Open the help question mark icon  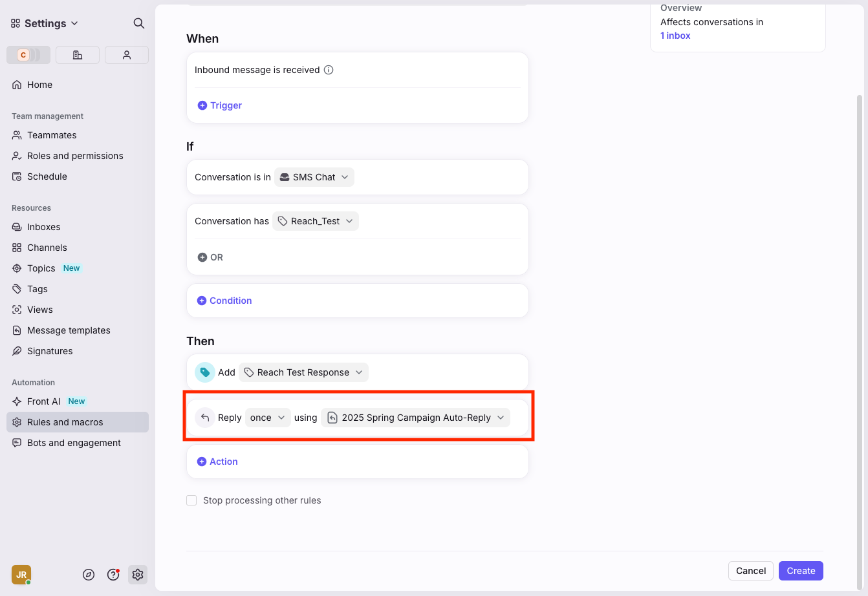coord(113,575)
